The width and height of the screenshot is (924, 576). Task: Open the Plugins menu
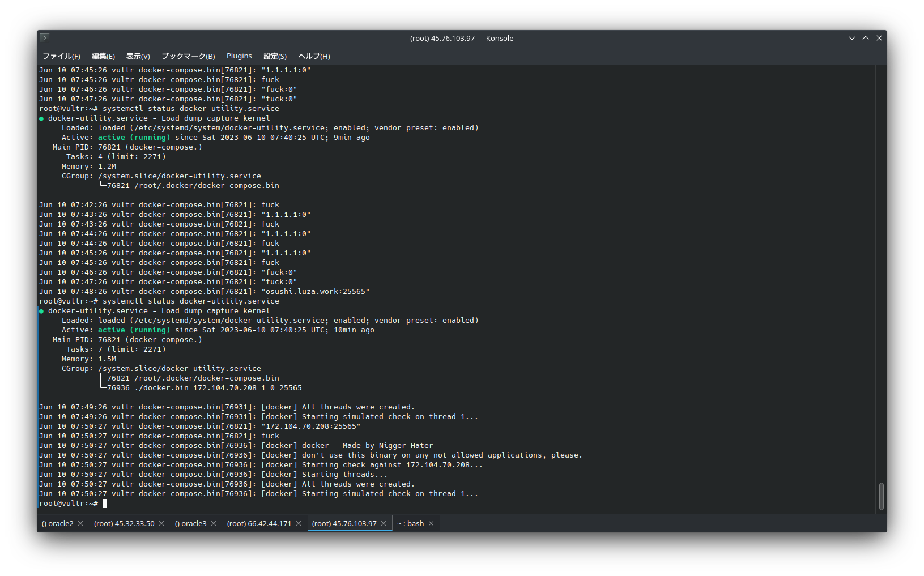(x=239, y=56)
